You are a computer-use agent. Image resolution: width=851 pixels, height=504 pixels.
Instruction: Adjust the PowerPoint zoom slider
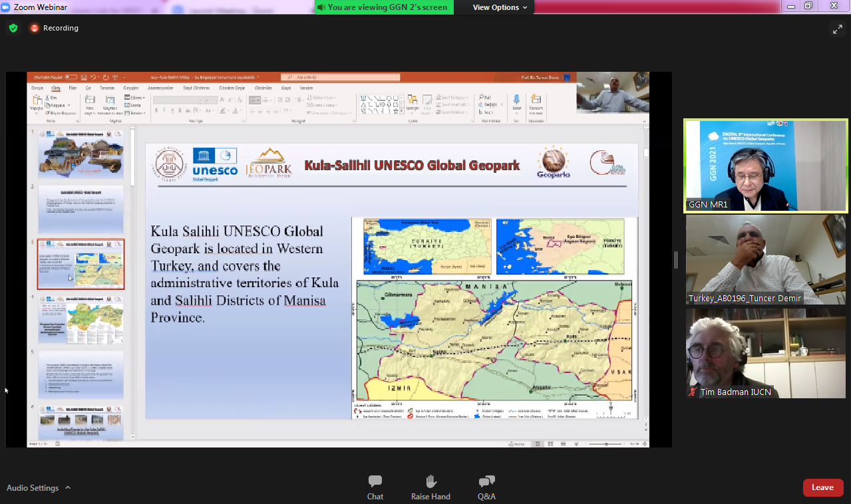tap(605, 443)
